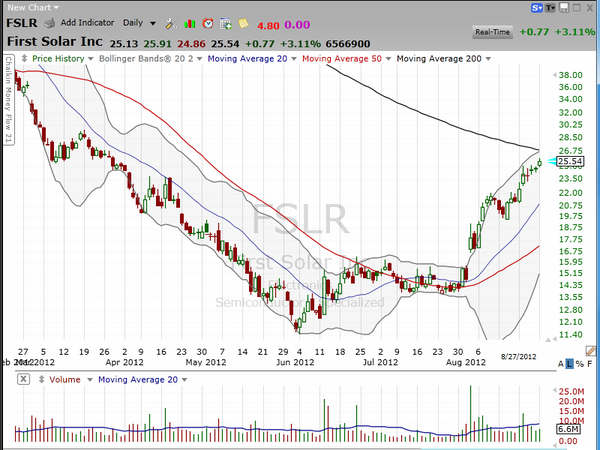Image resolution: width=600 pixels, height=450 pixels.
Task: Click the Real-Time button
Action: [492, 32]
